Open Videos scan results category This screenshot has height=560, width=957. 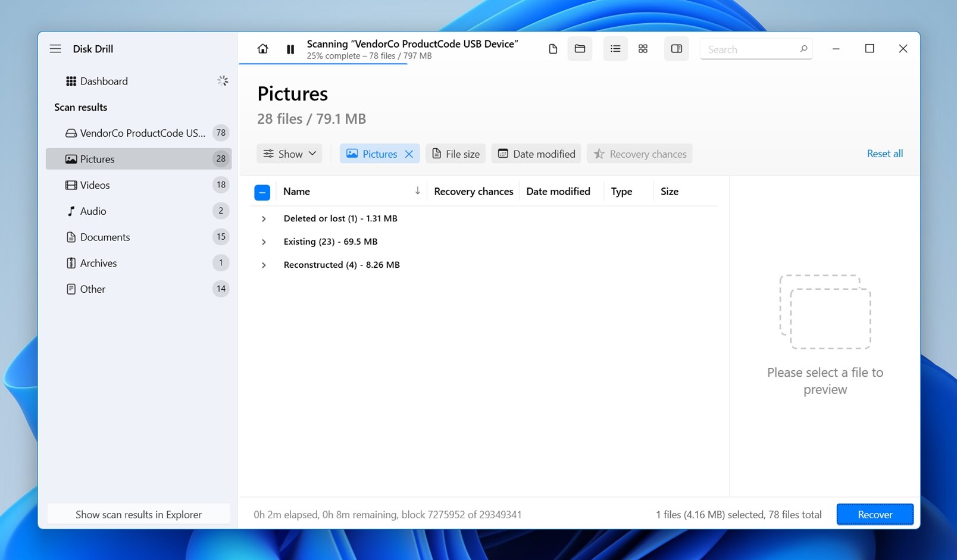coord(95,185)
